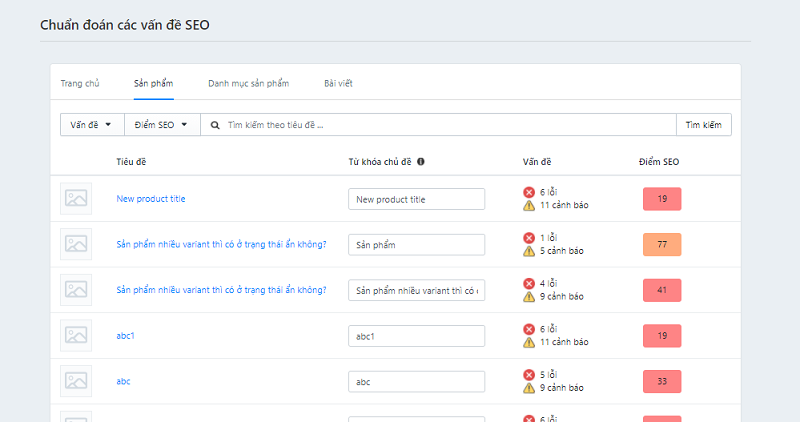Click the 5 cảnh báo text
Image resolution: width=800 pixels, height=422 pixels.
pyautogui.click(x=562, y=251)
